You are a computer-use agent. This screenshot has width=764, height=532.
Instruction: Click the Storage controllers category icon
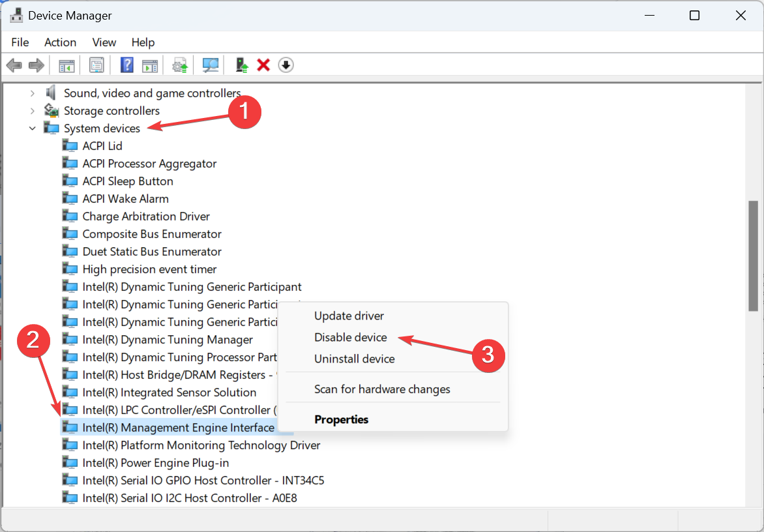click(x=51, y=110)
